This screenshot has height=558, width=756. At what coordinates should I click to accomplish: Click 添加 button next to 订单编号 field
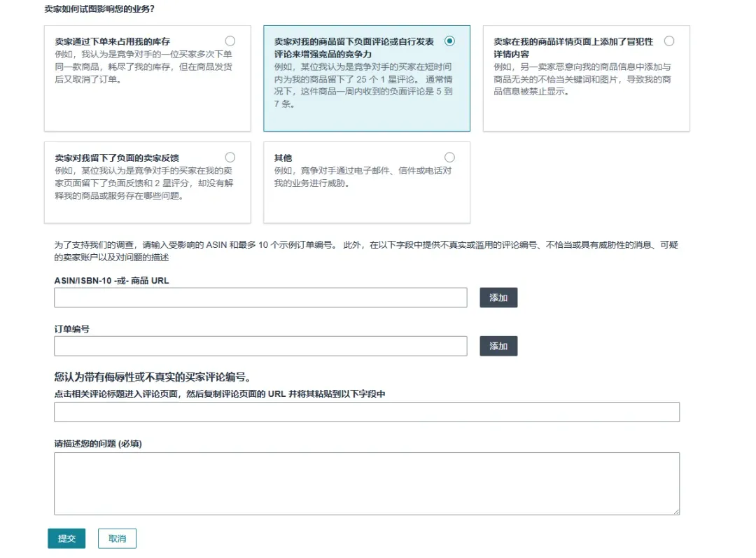coord(498,346)
